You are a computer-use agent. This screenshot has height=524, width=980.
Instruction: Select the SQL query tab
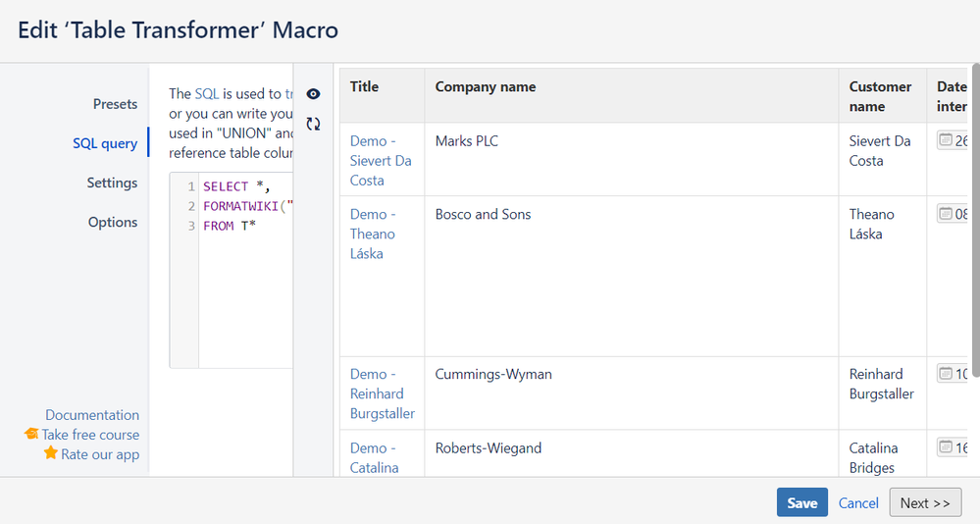(x=105, y=143)
